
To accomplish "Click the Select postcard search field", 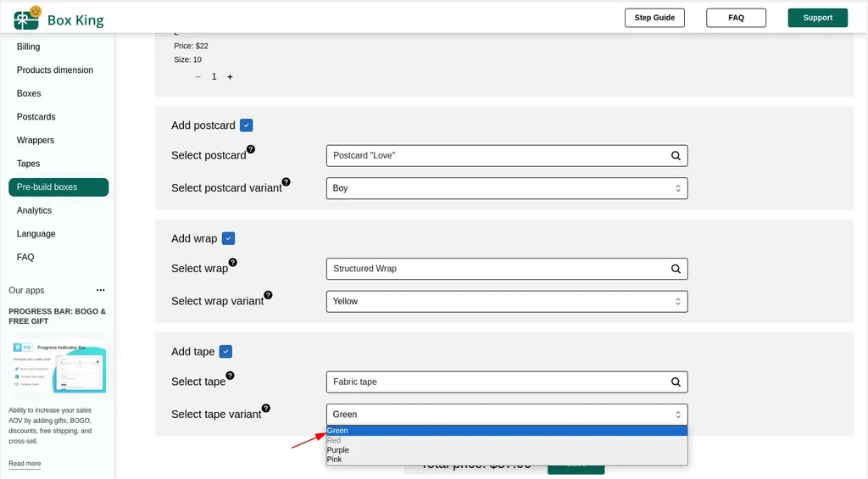I will coord(507,156).
